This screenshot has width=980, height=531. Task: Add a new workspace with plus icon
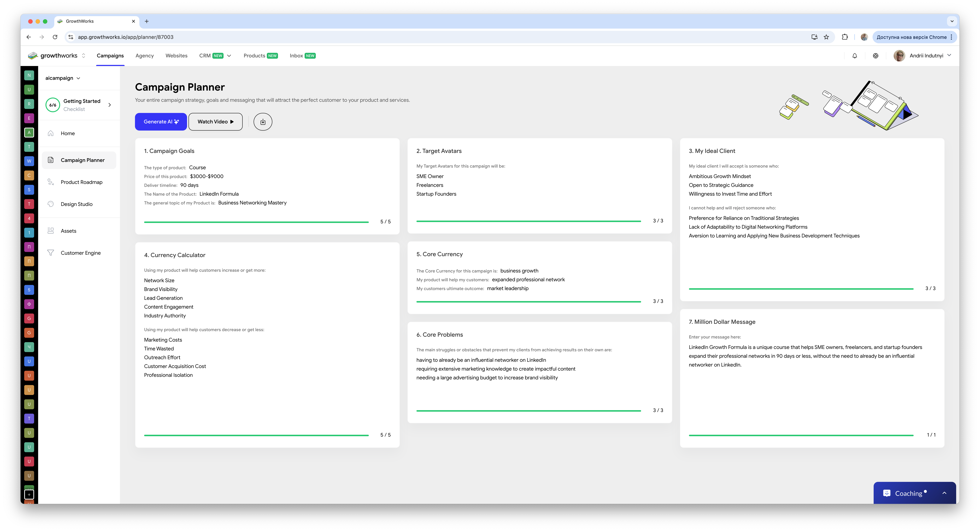tap(29, 495)
